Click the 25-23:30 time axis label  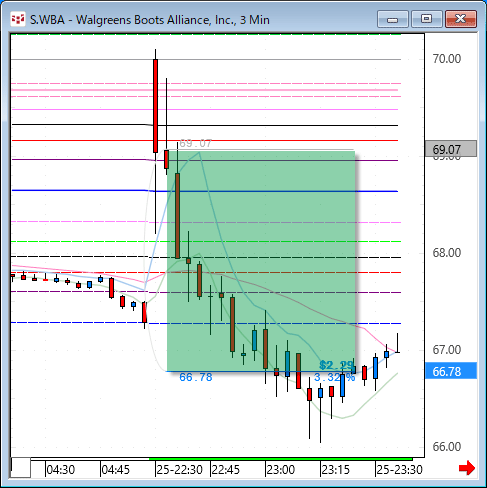[x=400, y=470]
